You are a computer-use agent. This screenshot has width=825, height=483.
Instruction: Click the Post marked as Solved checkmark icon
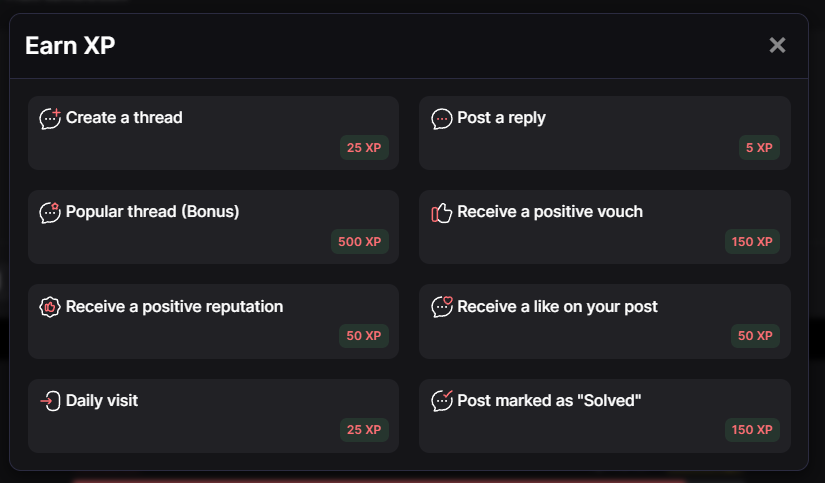click(441, 400)
